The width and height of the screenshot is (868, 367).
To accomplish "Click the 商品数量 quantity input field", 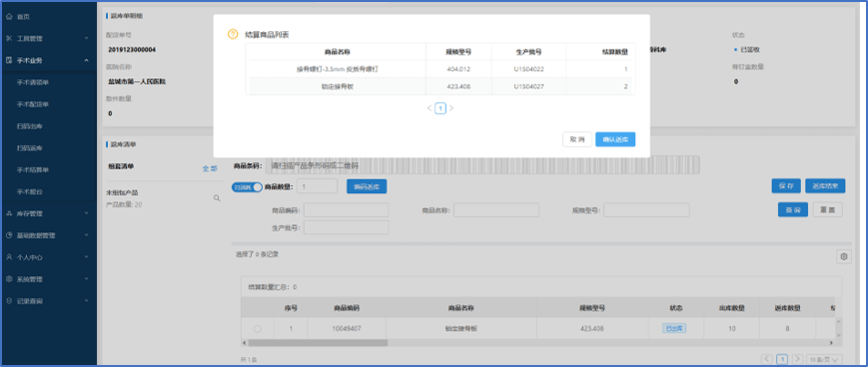I will [x=318, y=187].
